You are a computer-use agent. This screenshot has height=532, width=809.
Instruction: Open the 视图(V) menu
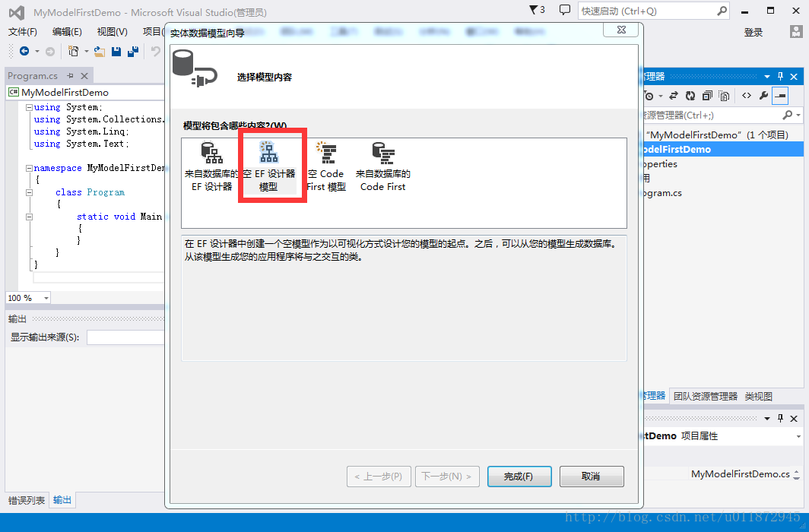click(112, 32)
